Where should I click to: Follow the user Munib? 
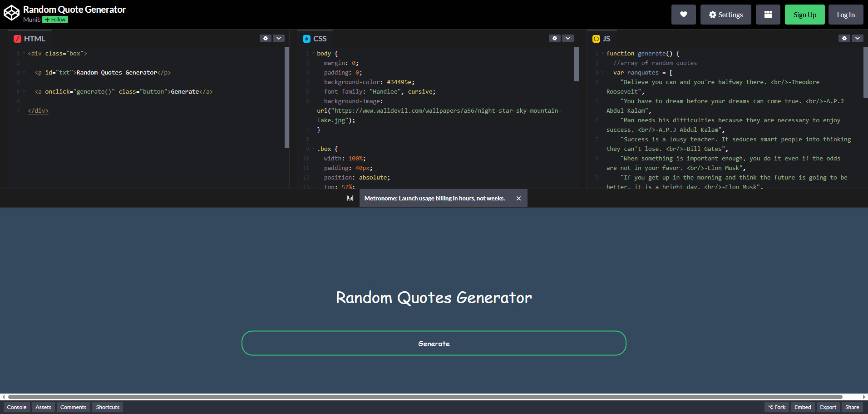54,20
